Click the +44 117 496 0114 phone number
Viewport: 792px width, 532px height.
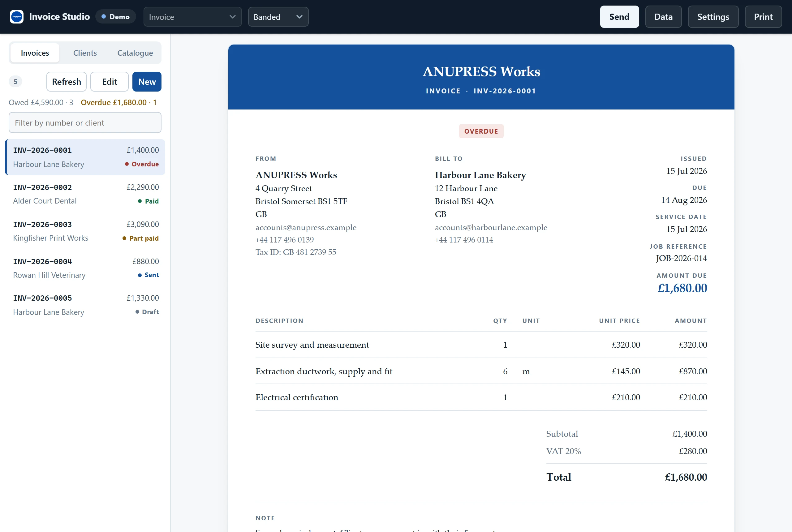coord(464,240)
